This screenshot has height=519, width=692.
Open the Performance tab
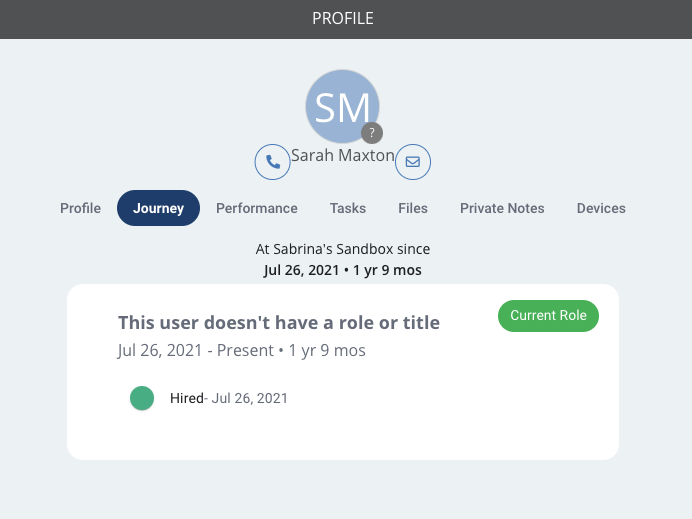(x=257, y=208)
